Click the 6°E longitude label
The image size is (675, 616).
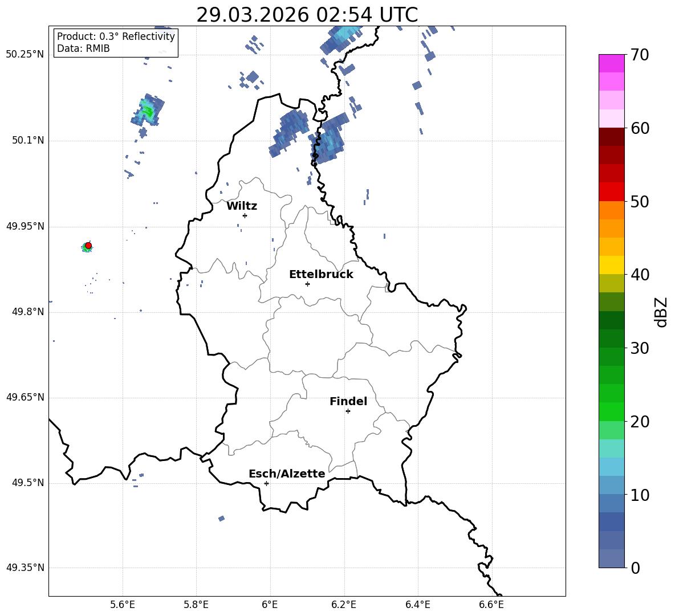click(x=270, y=605)
